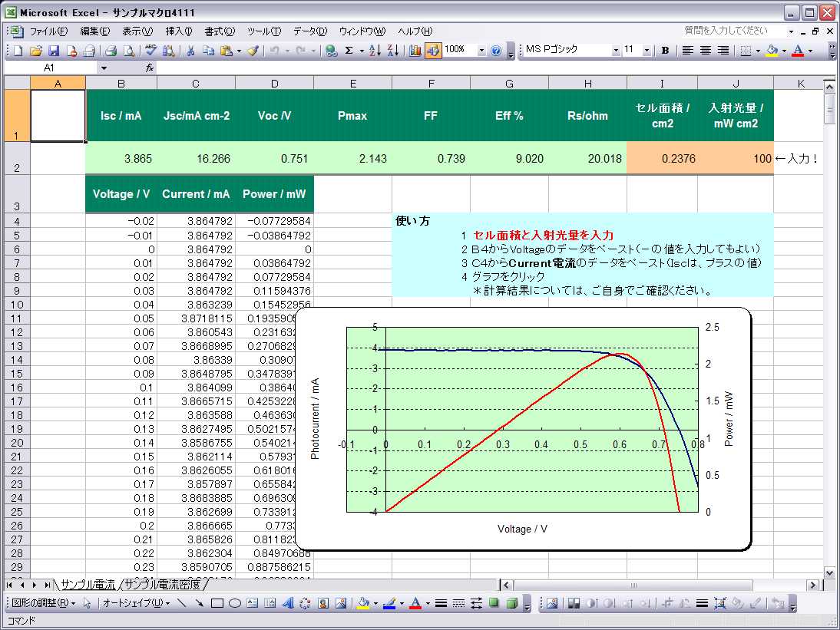The image size is (840, 630).
Task: Select the Rectangle drawing tool
Action: coord(217,603)
